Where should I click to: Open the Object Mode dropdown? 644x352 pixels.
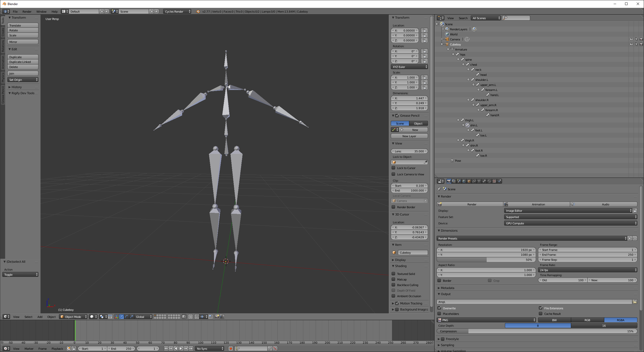(x=73, y=317)
